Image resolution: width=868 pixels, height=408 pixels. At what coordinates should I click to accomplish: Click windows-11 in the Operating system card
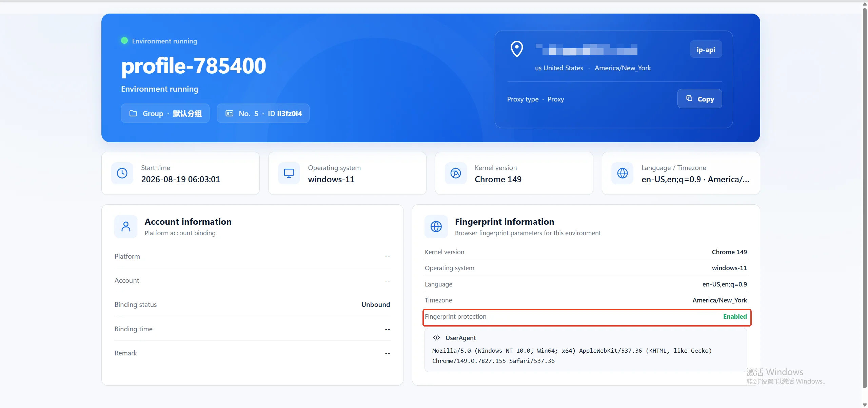[x=331, y=180]
